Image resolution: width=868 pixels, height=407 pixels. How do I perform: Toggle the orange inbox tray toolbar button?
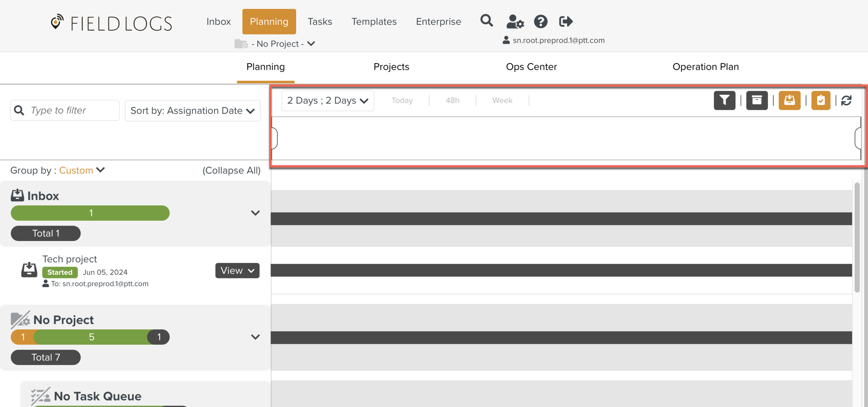coord(789,100)
